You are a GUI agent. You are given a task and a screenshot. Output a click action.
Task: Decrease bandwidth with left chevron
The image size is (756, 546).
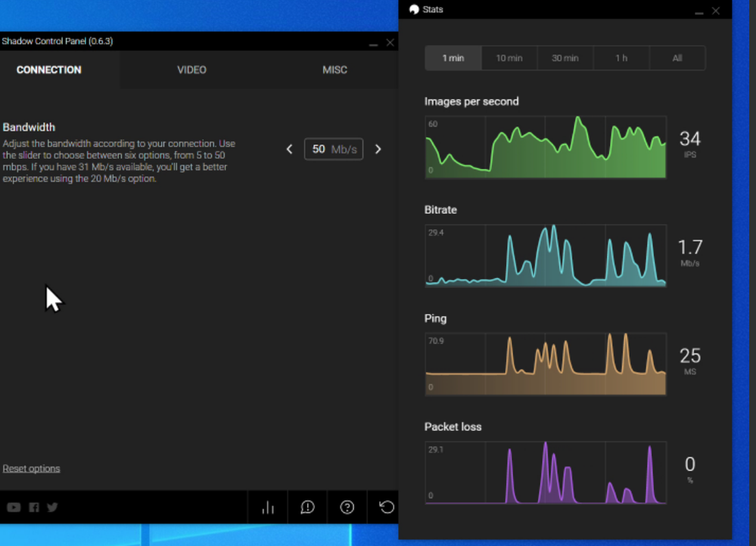coord(289,150)
